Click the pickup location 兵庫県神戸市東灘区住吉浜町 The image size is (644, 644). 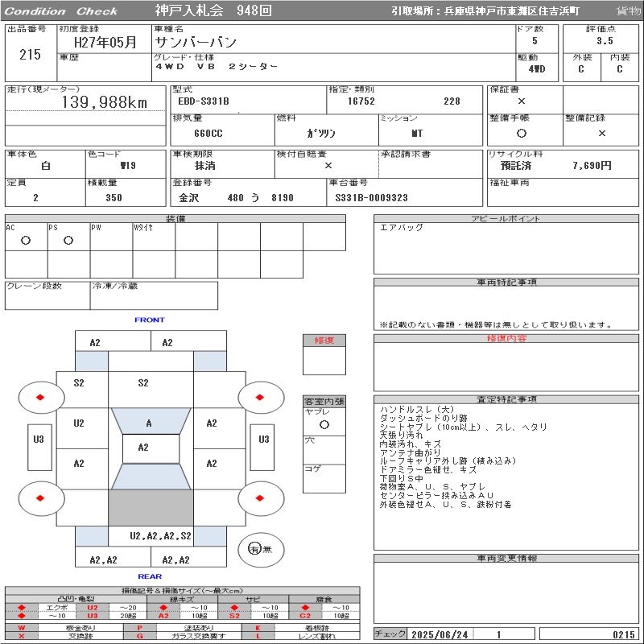(511, 11)
